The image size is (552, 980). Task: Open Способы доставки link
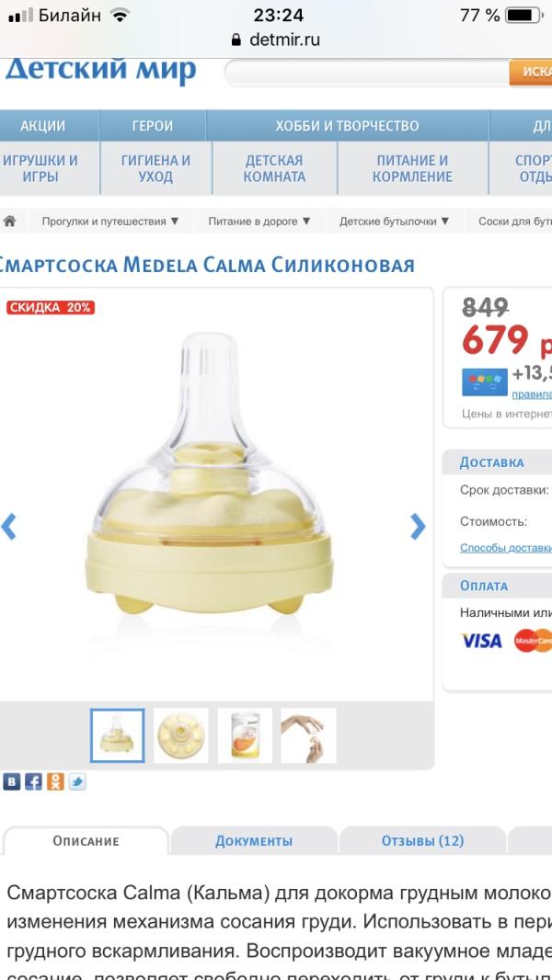click(x=506, y=548)
